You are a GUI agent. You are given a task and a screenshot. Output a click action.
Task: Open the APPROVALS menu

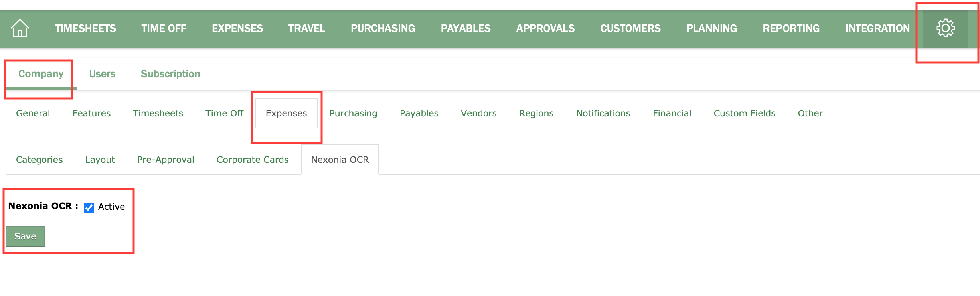click(x=545, y=28)
